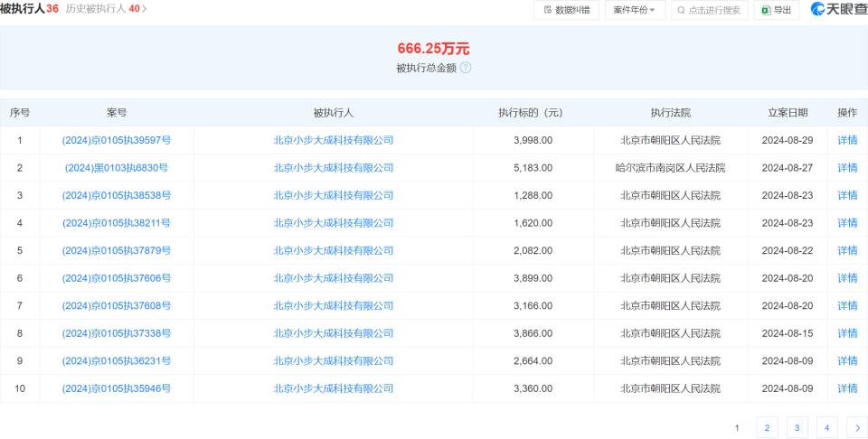Select the 被执行人 36 tab
This screenshot has height=439, width=868.
click(29, 9)
